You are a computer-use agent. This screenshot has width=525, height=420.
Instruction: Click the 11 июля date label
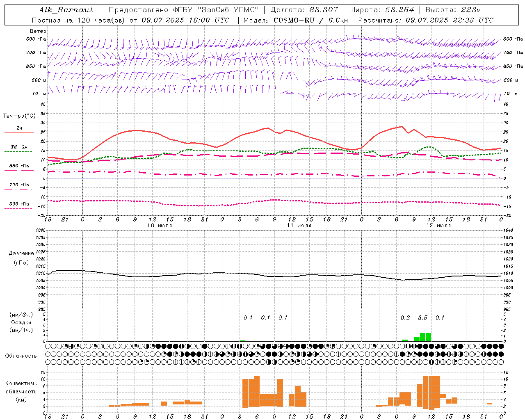299,226
